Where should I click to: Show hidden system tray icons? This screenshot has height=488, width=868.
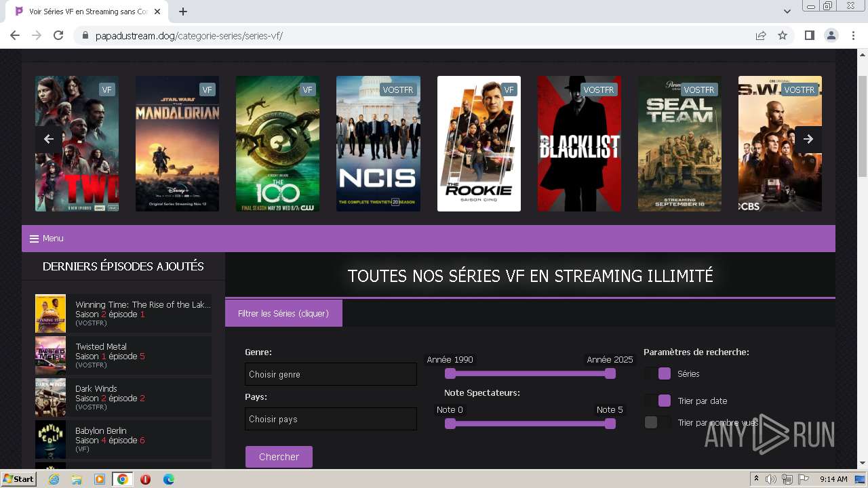point(757,479)
